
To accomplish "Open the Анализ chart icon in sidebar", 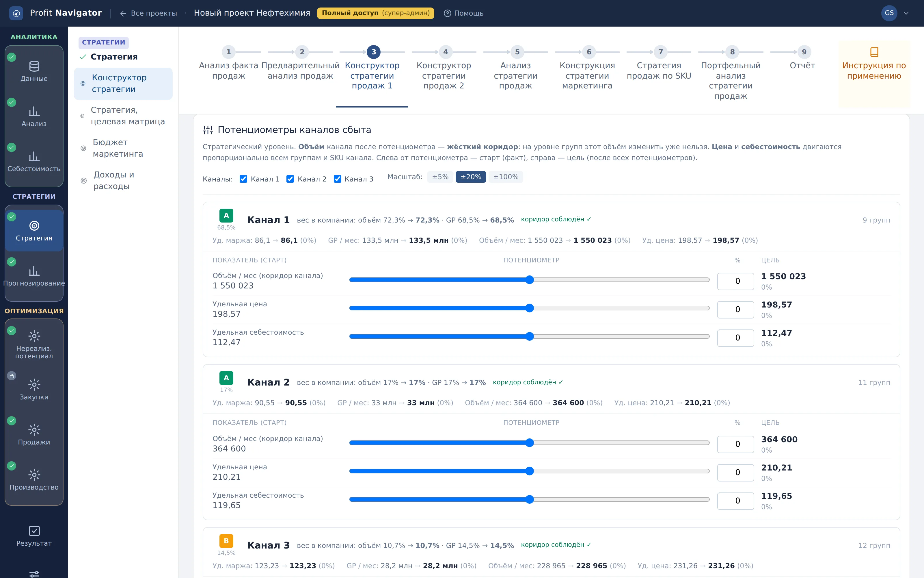I will pos(34,112).
